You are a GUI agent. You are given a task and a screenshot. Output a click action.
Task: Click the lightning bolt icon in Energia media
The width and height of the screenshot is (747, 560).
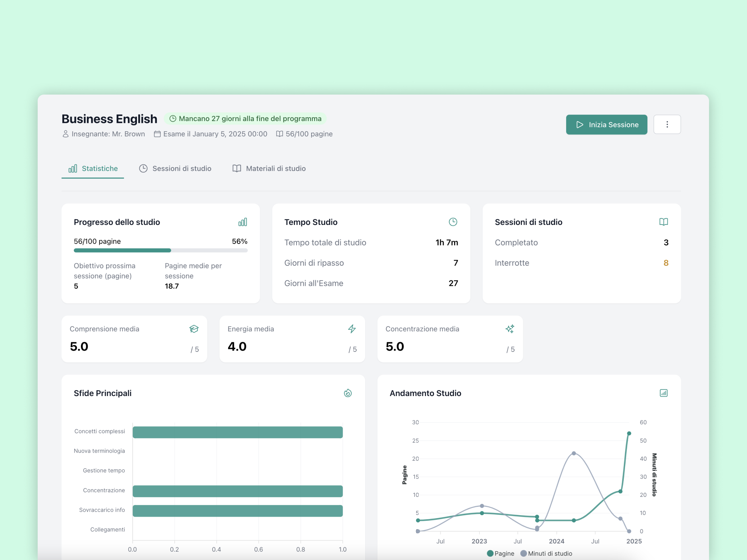[x=352, y=329]
